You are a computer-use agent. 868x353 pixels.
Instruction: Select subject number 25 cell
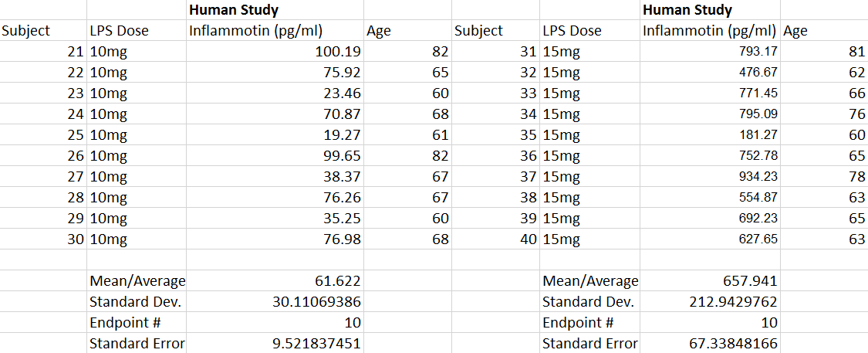(x=73, y=136)
